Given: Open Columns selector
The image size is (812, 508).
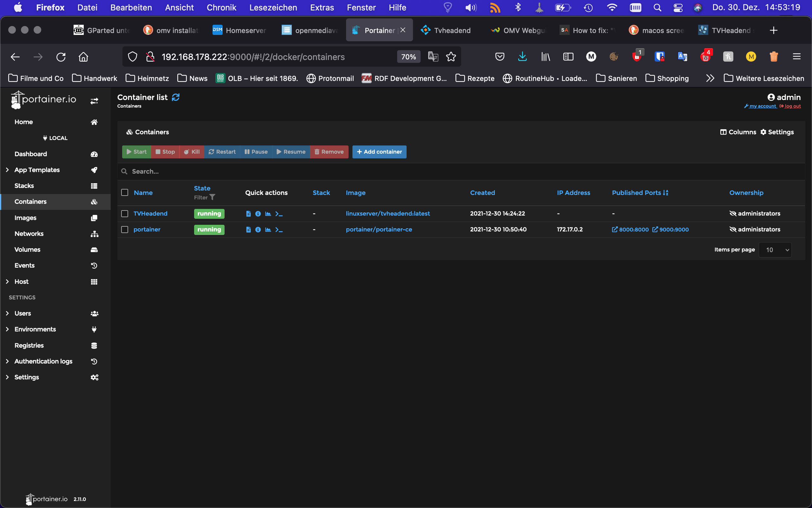Looking at the screenshot, I should coord(738,132).
